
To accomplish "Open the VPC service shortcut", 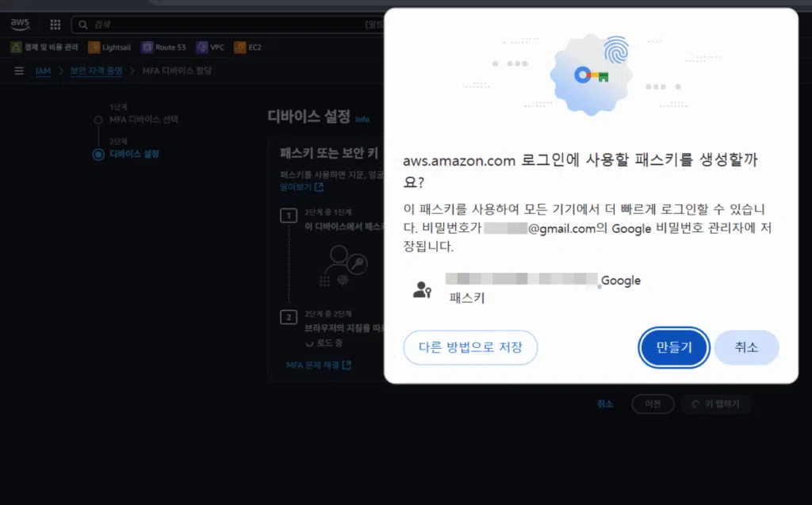I will point(210,47).
